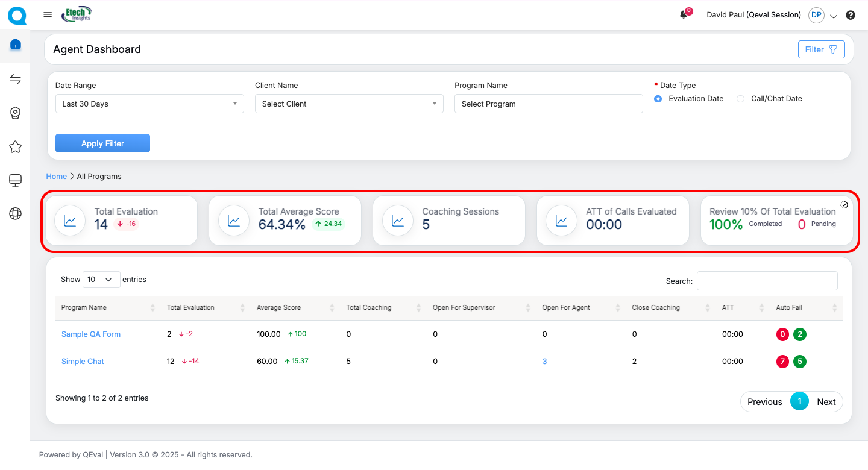Toggle the hamburger menu icon
This screenshot has height=470, width=868.
[48, 15]
